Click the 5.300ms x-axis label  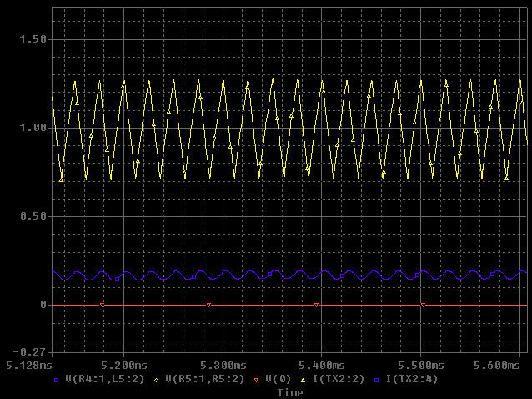[x=223, y=366]
